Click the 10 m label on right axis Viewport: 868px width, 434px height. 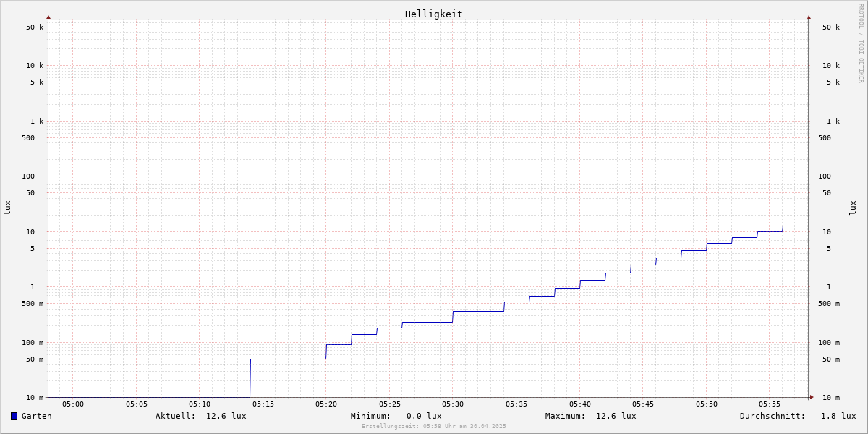pos(831,398)
